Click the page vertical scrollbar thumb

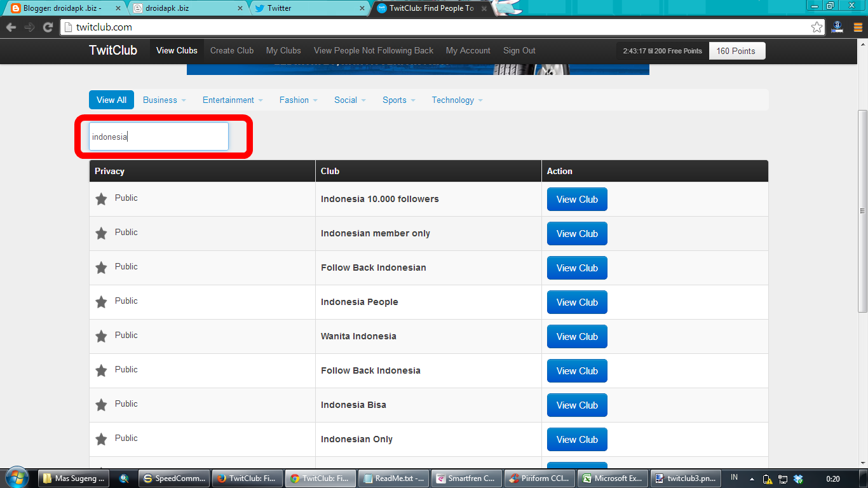tap(862, 210)
